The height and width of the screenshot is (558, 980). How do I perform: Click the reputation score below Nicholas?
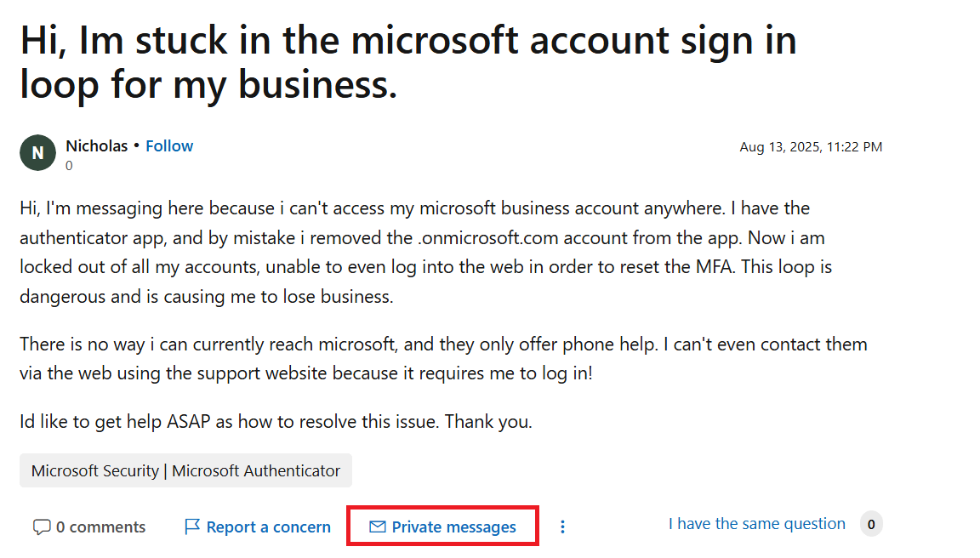[69, 166]
